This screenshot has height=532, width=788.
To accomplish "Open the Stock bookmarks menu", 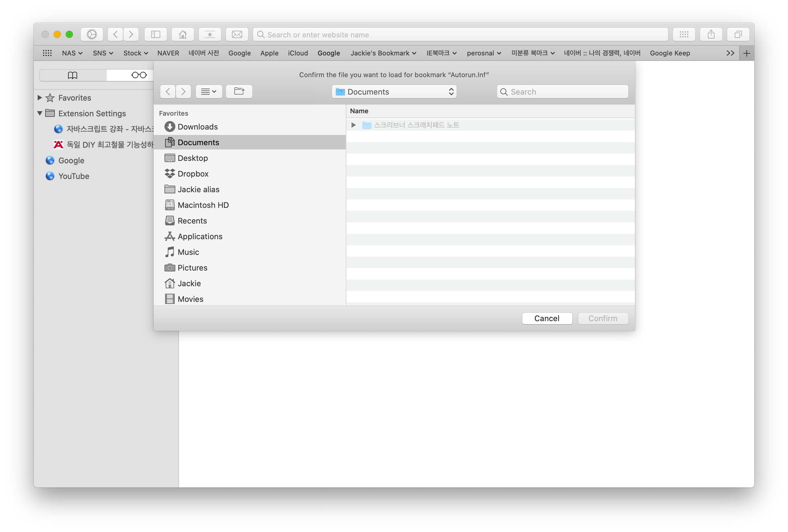I will point(135,53).
